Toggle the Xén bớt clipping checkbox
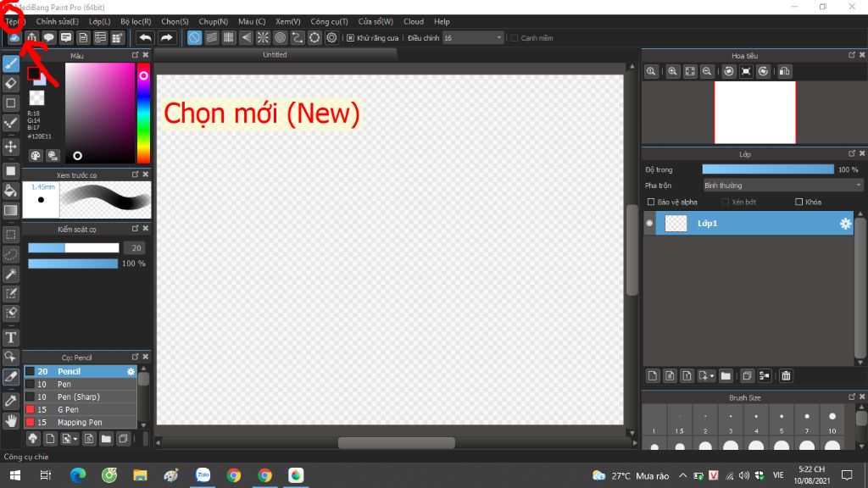This screenshot has height=488, width=868. point(726,202)
